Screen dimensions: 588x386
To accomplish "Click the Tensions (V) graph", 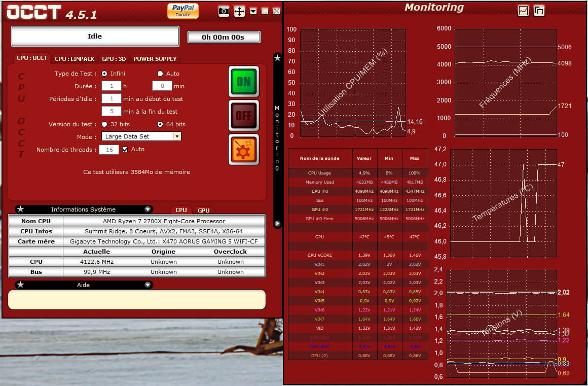I will (502, 324).
